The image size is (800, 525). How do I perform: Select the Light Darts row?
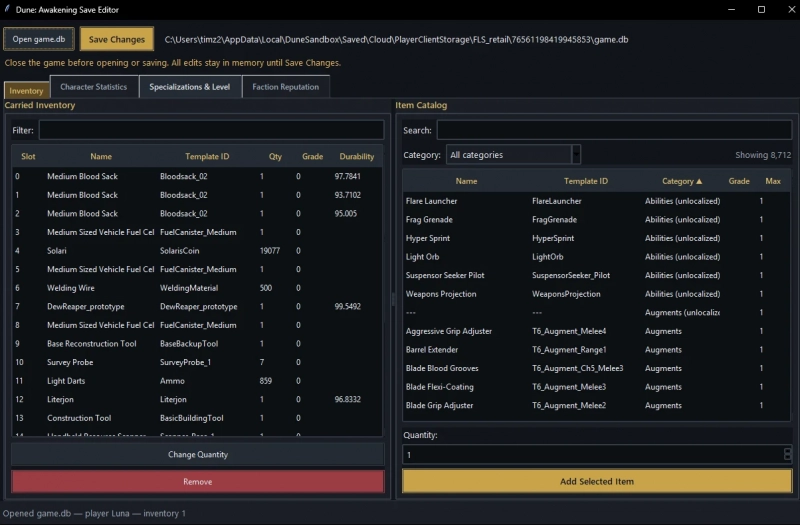click(x=197, y=381)
